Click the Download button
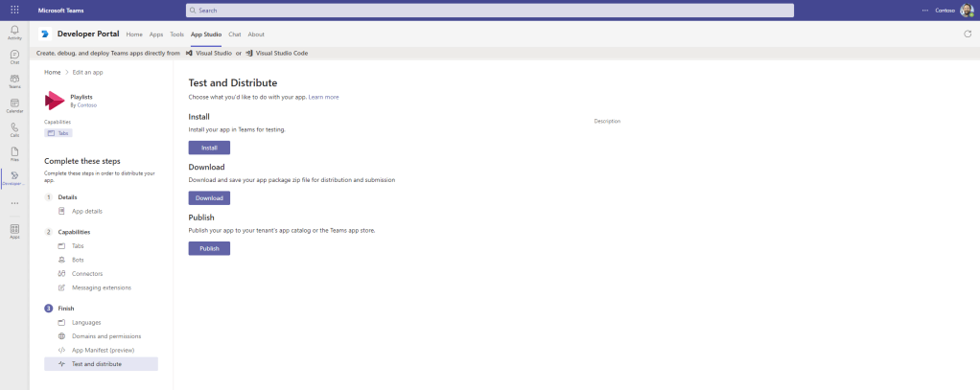The height and width of the screenshot is (390, 980). click(209, 198)
